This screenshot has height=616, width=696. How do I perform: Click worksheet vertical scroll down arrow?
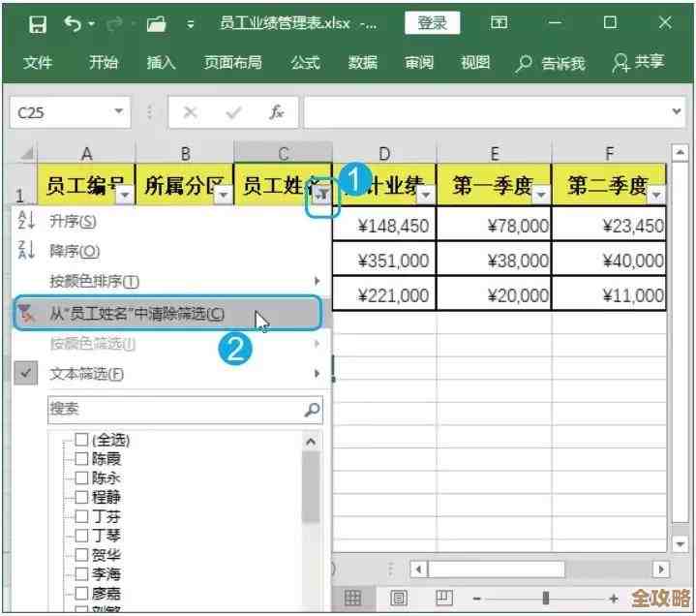tap(680, 543)
